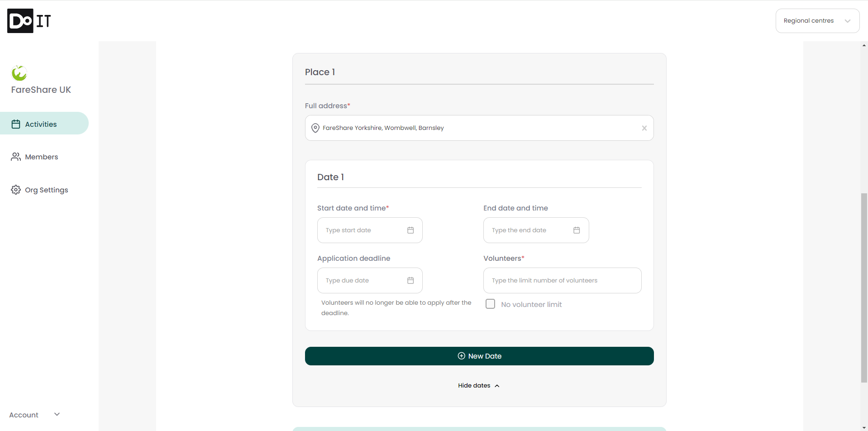Click the page vertical scrollbar
Viewport: 868px width, 431px height.
[x=864, y=287]
